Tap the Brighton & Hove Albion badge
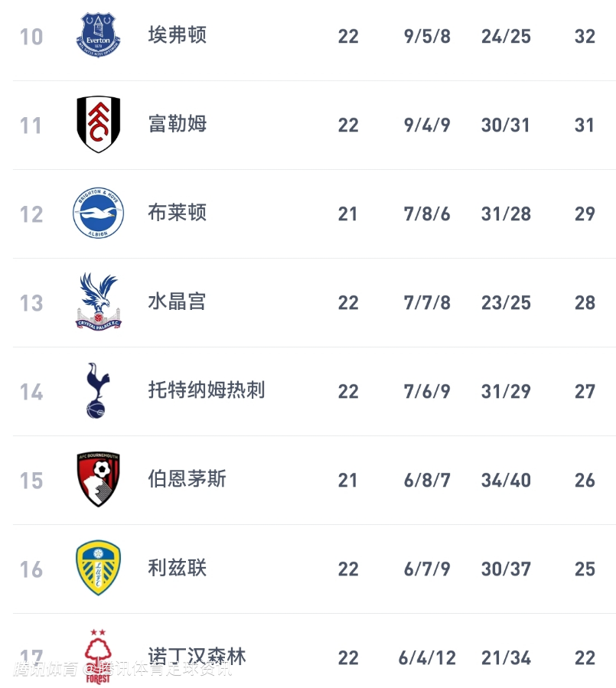 (x=98, y=214)
